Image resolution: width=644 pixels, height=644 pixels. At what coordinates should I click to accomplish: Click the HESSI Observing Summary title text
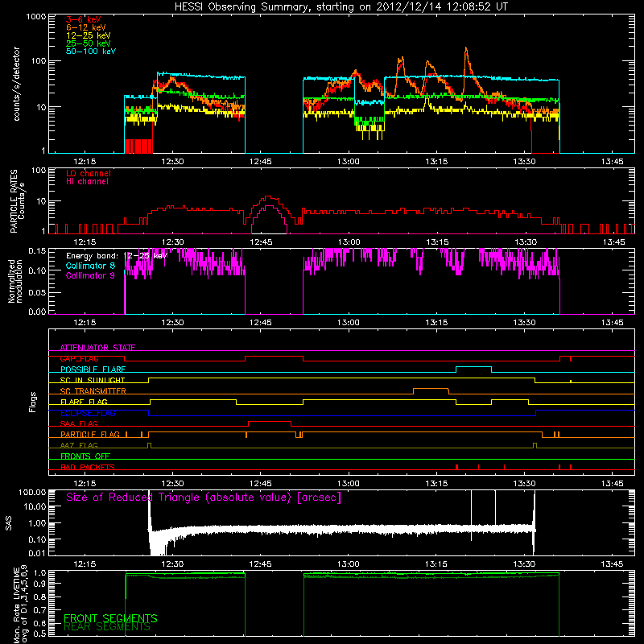[x=341, y=7]
